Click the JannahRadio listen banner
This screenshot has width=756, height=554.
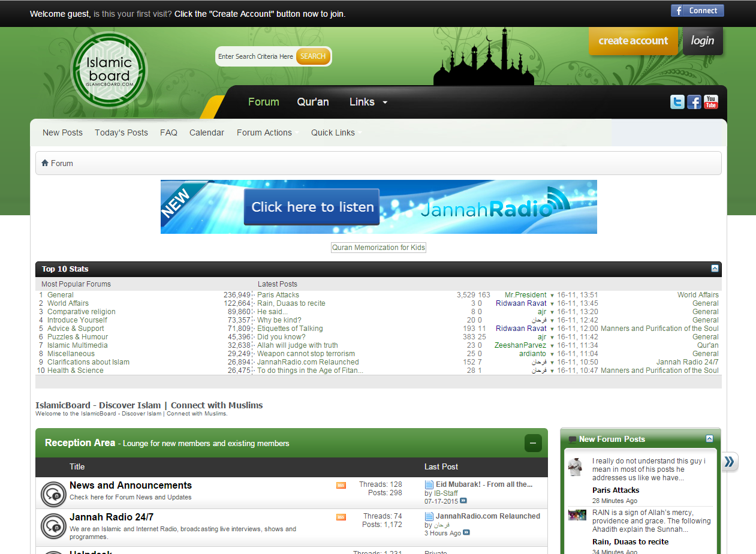click(379, 207)
